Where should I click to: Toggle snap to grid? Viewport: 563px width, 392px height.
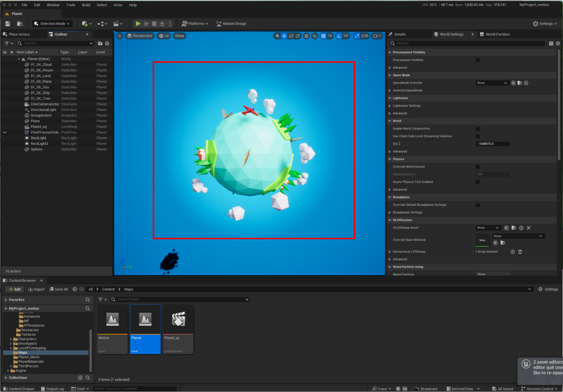point(323,36)
